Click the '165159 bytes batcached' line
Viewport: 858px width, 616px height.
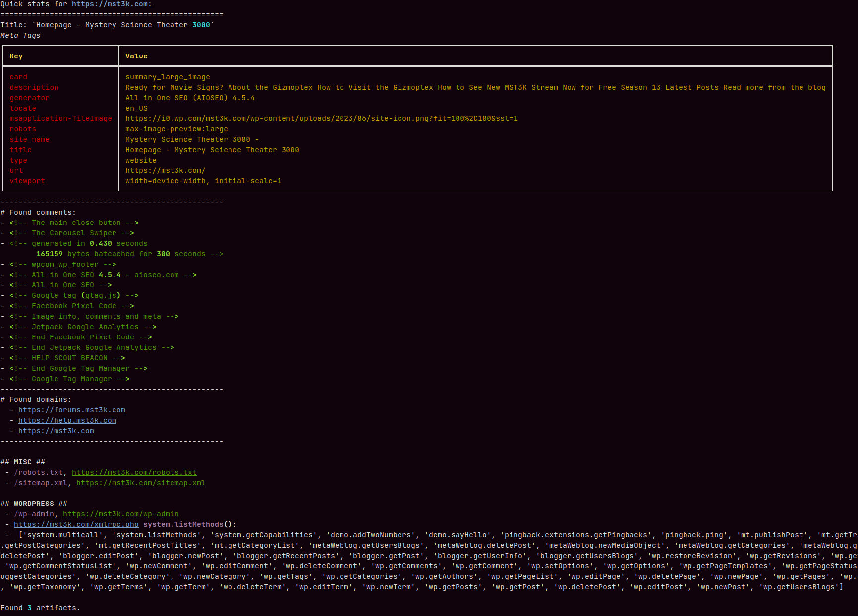pos(129,254)
